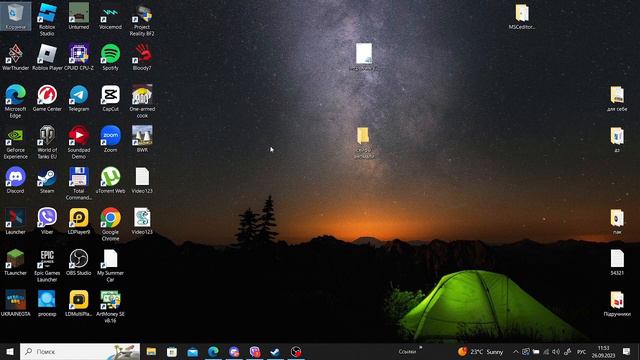Open the 'для себе' folder
The width and height of the screenshot is (640, 360).
(617, 98)
